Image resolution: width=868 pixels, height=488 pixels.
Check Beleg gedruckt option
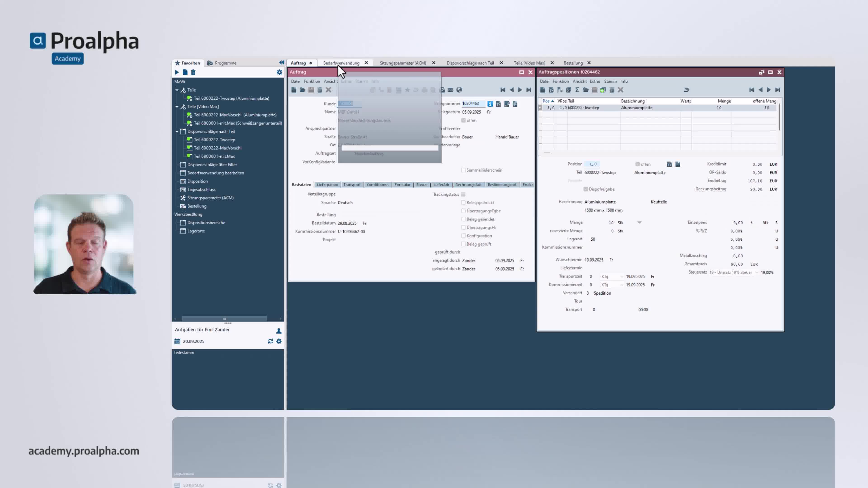pos(463,202)
